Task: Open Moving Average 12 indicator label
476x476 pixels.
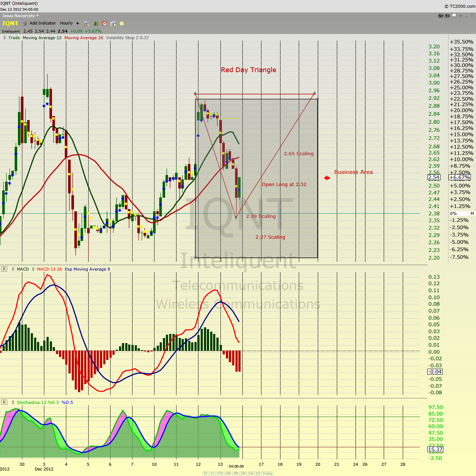Action: 42,38
